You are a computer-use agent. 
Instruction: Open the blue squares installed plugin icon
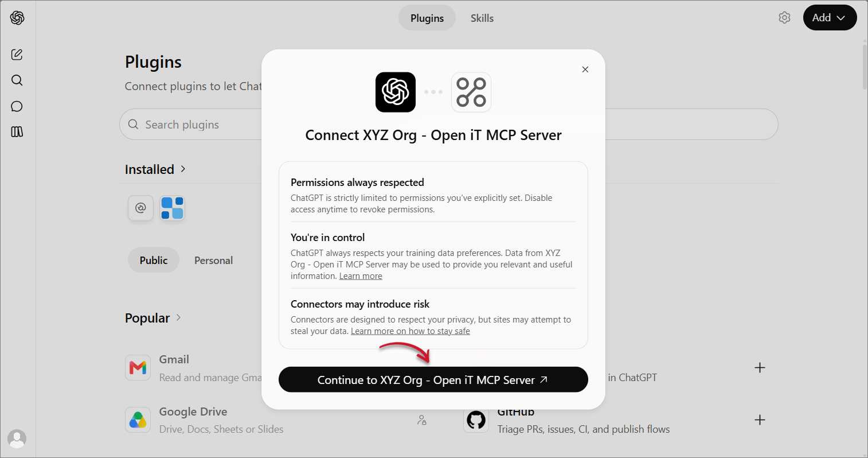[x=172, y=208]
